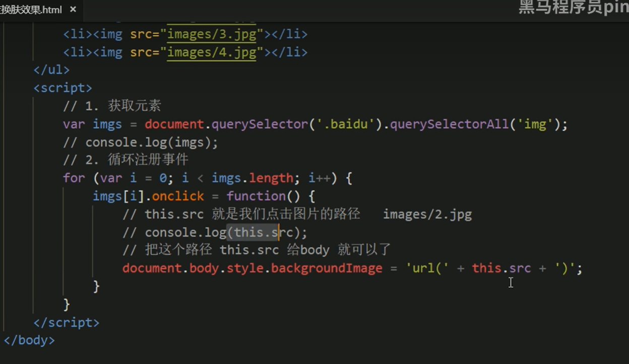Image resolution: width=629 pixels, height=364 pixels.
Task: Click the opening <script> tag
Action: [63, 88]
